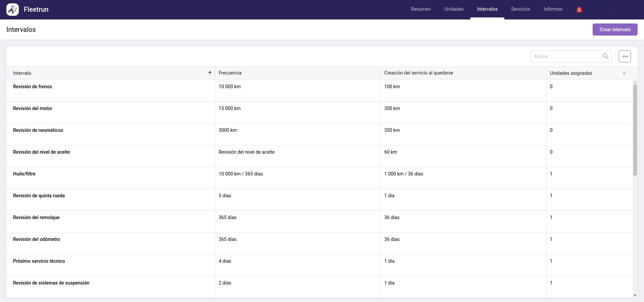This screenshot has width=644, height=302.
Task: Focus the Buscar search field
Action: point(566,56)
